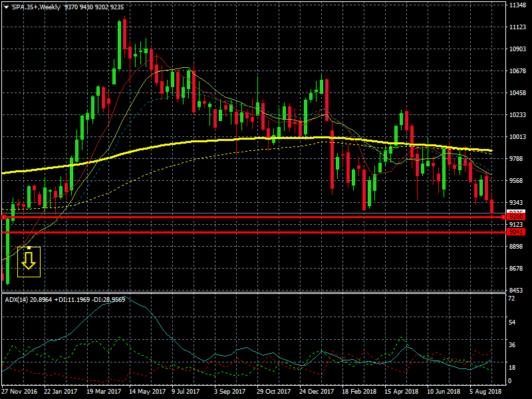Click the upper red line's left end marker
The width and height of the screenshot is (532, 399).
[3, 217]
